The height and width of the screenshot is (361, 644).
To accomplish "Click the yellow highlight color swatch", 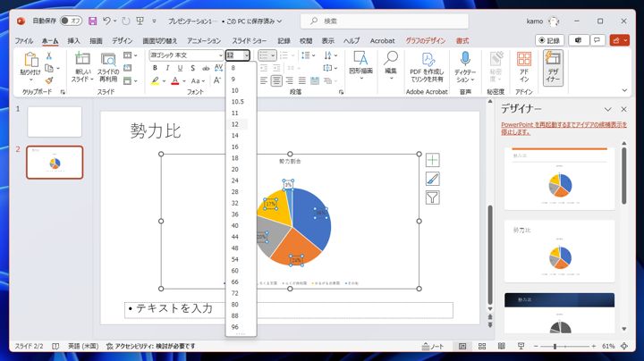I will (x=156, y=80).
